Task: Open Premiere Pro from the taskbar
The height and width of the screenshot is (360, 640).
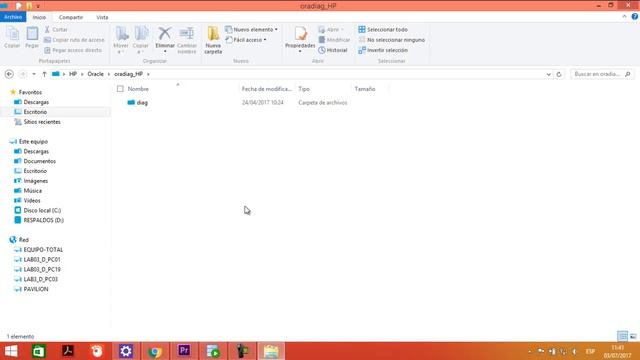Action: click(x=184, y=351)
